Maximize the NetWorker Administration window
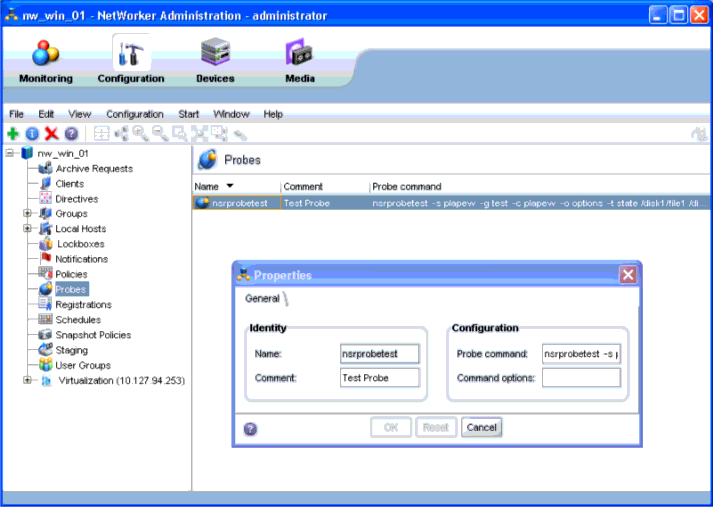713x507 pixels. point(678,15)
